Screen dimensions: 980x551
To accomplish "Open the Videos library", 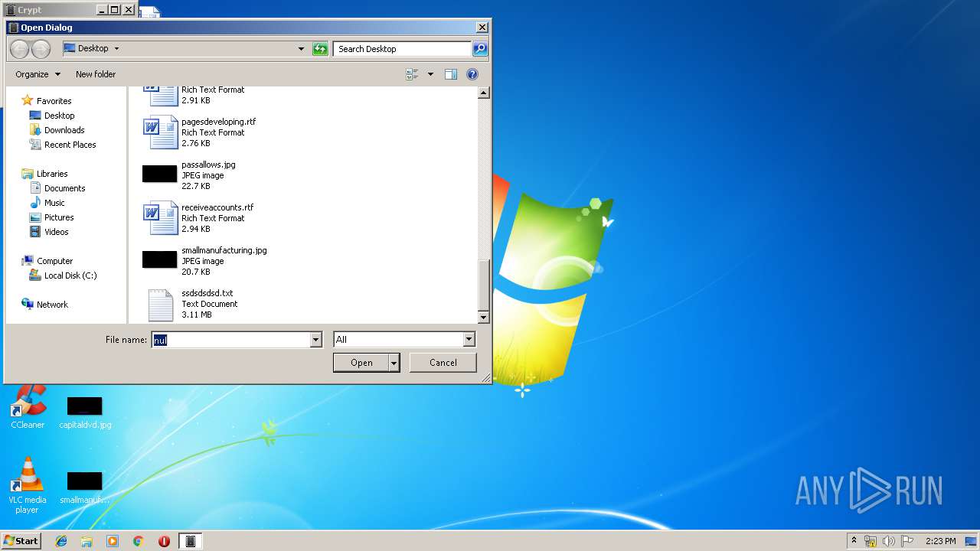I will point(49,232).
